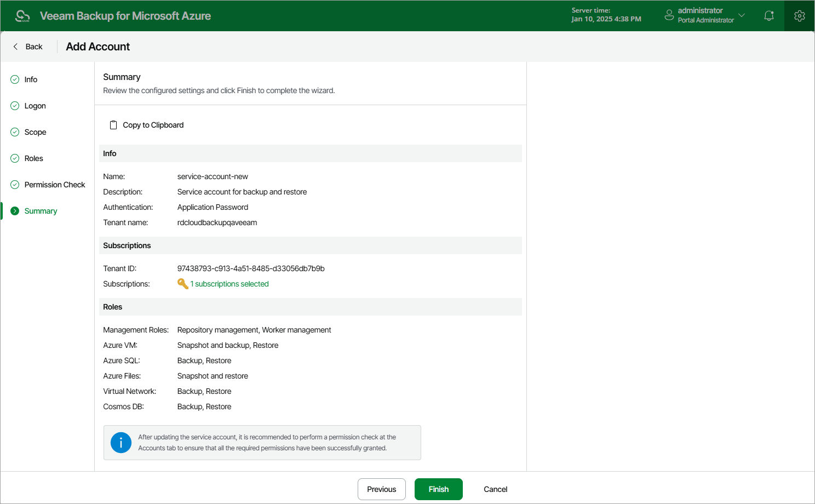Open the 1 subscriptions selected link
The image size is (815, 504).
pyautogui.click(x=229, y=284)
